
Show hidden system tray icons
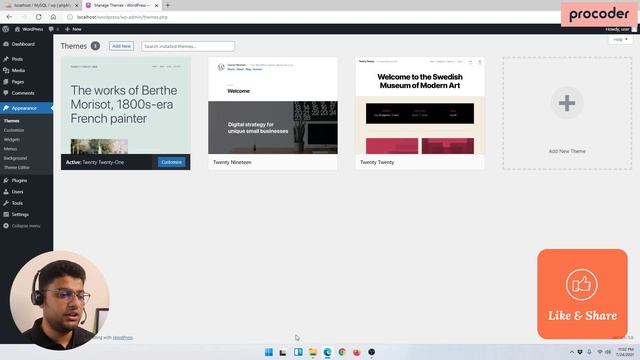pyautogui.click(x=571, y=352)
